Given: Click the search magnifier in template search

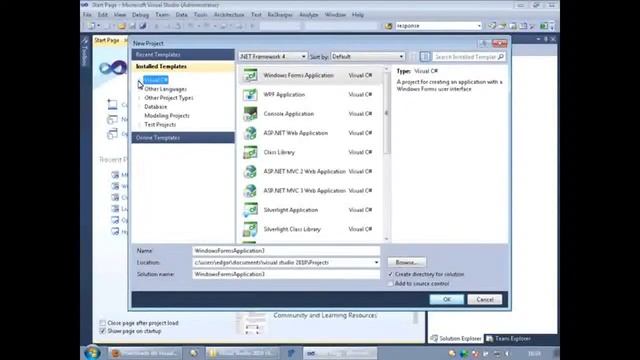Looking at the screenshot, I should pyautogui.click(x=500, y=57).
